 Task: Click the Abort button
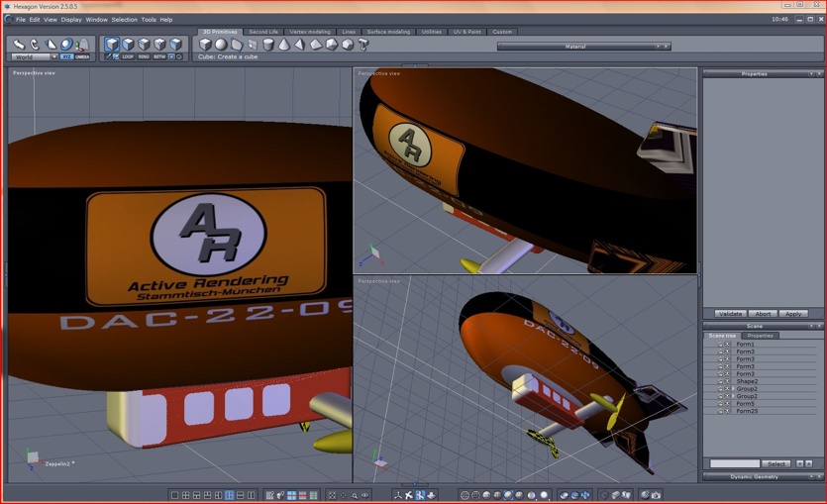point(763,314)
